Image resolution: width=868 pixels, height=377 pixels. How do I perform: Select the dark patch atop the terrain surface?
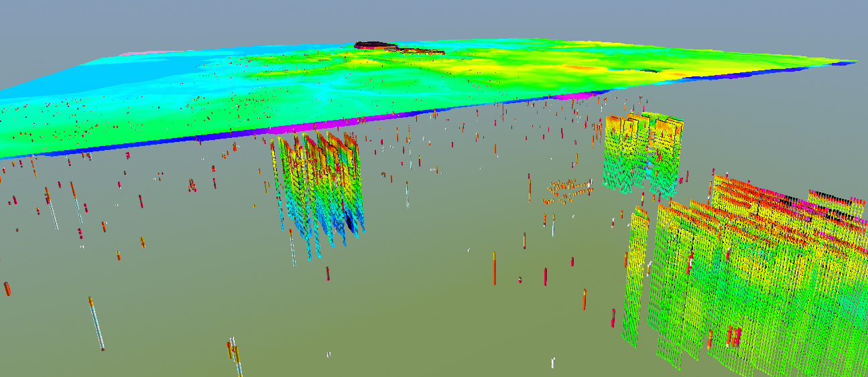point(375,45)
